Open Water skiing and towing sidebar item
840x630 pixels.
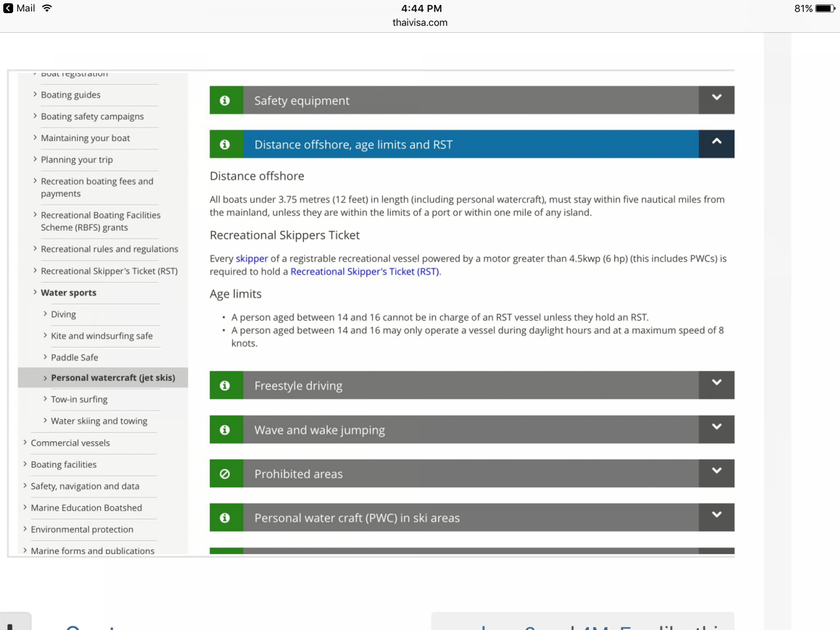click(x=99, y=421)
